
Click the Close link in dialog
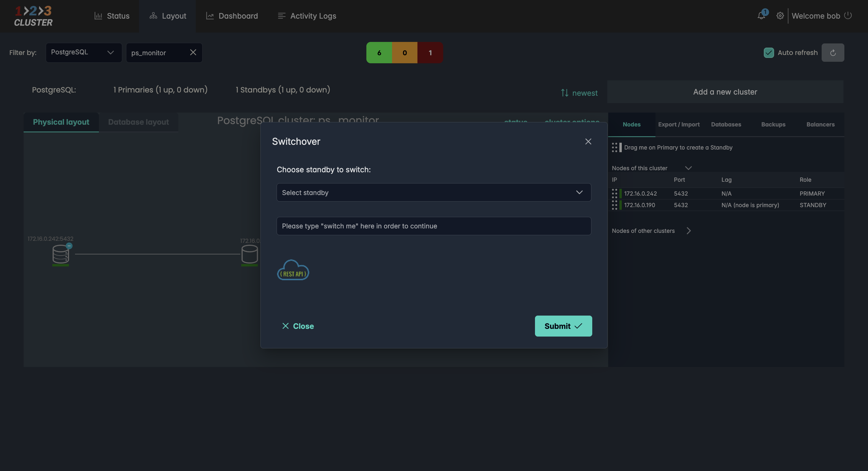[298, 326]
